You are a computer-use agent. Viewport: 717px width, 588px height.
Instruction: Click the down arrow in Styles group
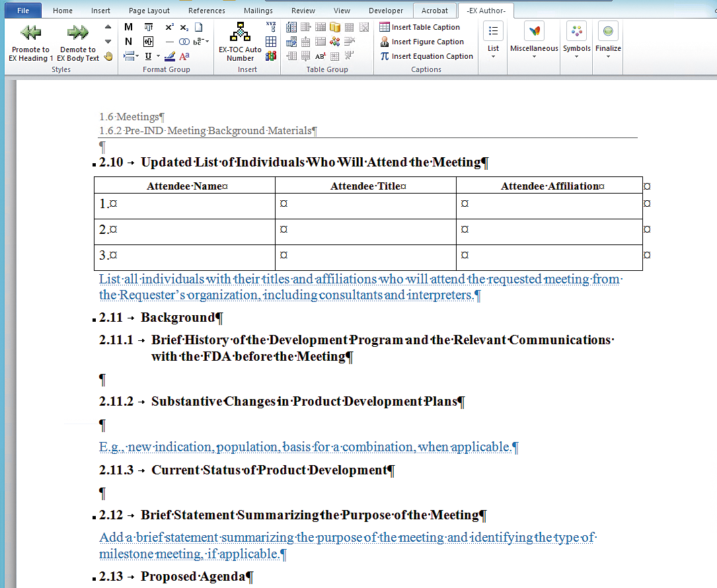[108, 42]
